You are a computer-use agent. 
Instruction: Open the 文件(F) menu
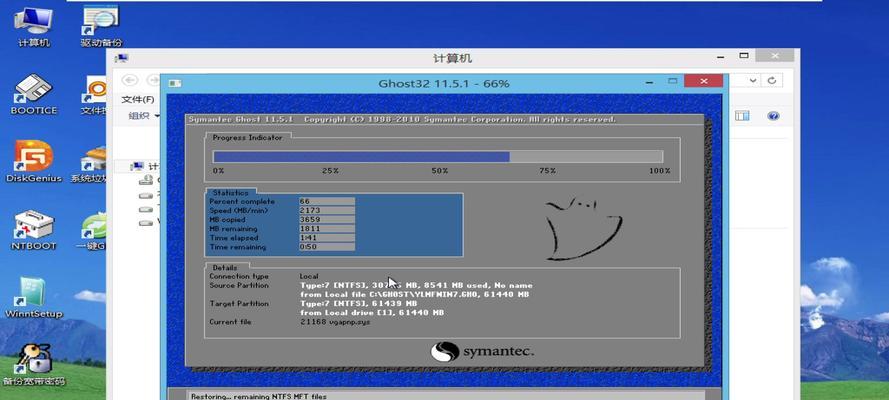[x=138, y=100]
